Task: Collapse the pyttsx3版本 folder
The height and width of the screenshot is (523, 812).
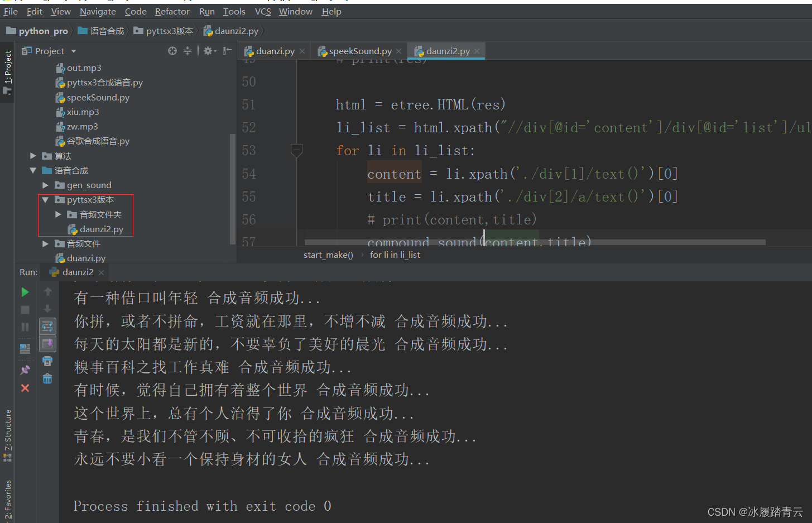Action: [46, 200]
